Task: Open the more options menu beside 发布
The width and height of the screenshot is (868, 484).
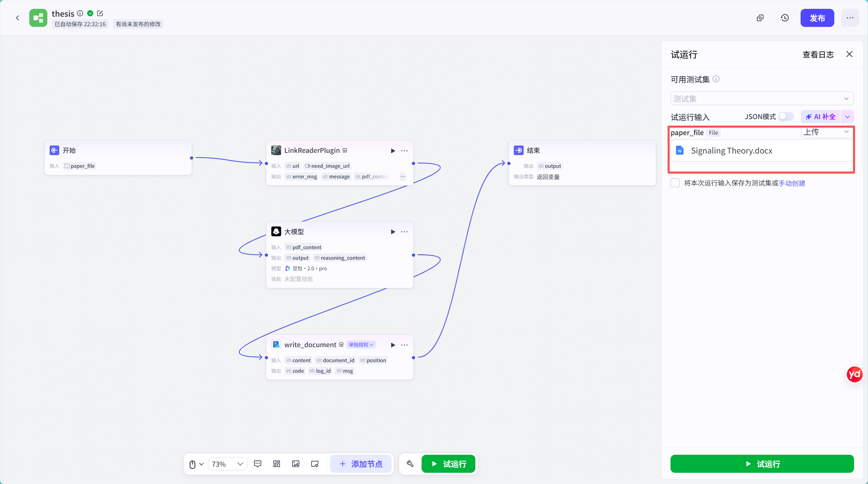Action: click(x=850, y=18)
